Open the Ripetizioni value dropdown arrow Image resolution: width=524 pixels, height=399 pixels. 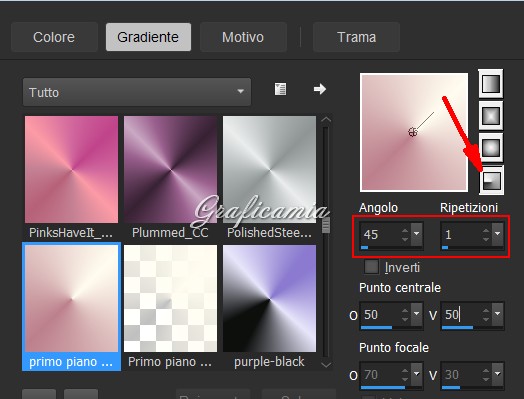coord(498,233)
